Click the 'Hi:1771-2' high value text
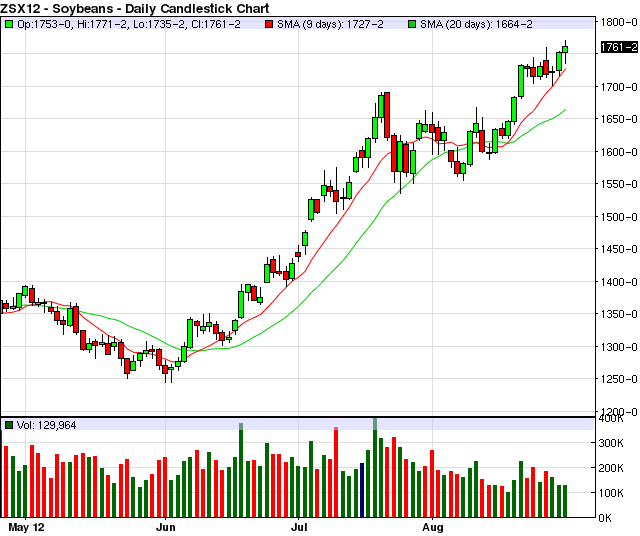Image resolution: width=640 pixels, height=536 pixels. pyautogui.click(x=102, y=24)
